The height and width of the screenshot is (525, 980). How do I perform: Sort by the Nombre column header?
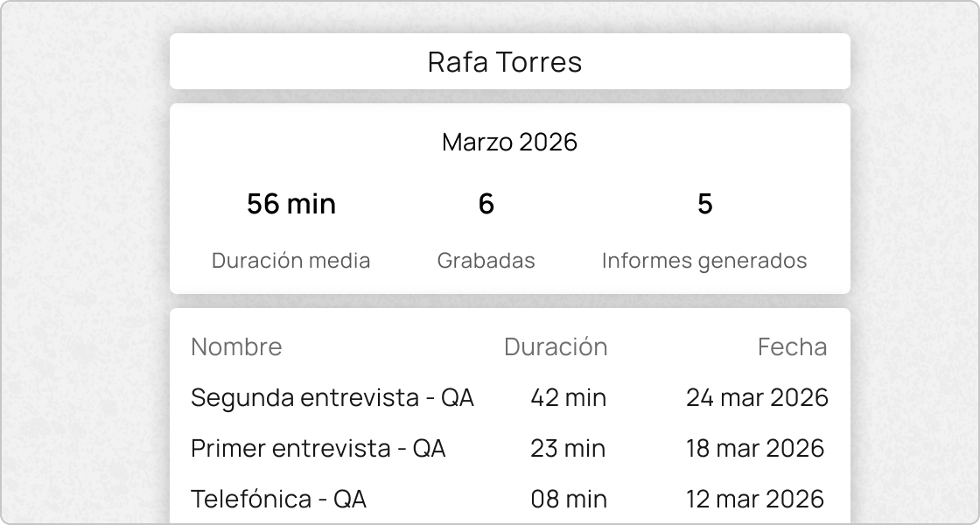(x=237, y=346)
